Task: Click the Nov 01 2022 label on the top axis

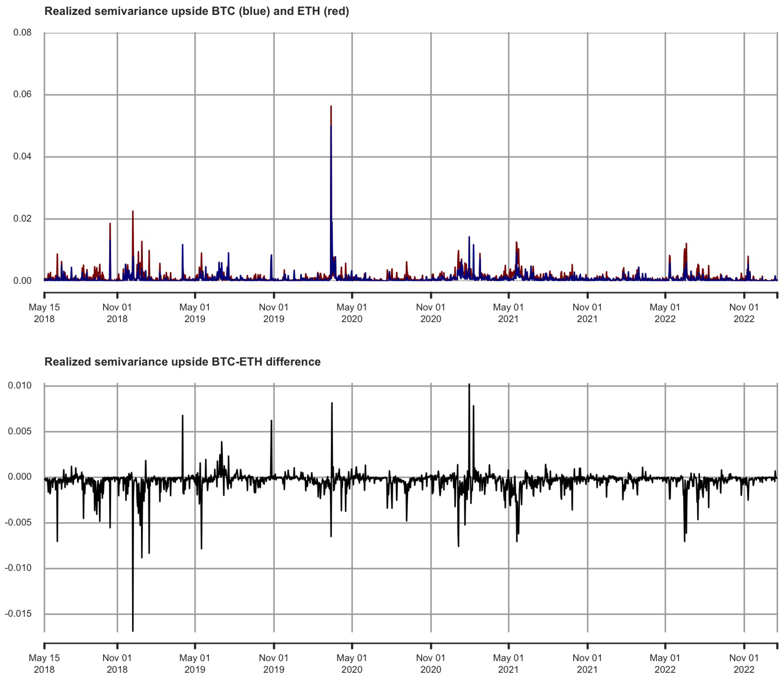Action: pos(744,313)
